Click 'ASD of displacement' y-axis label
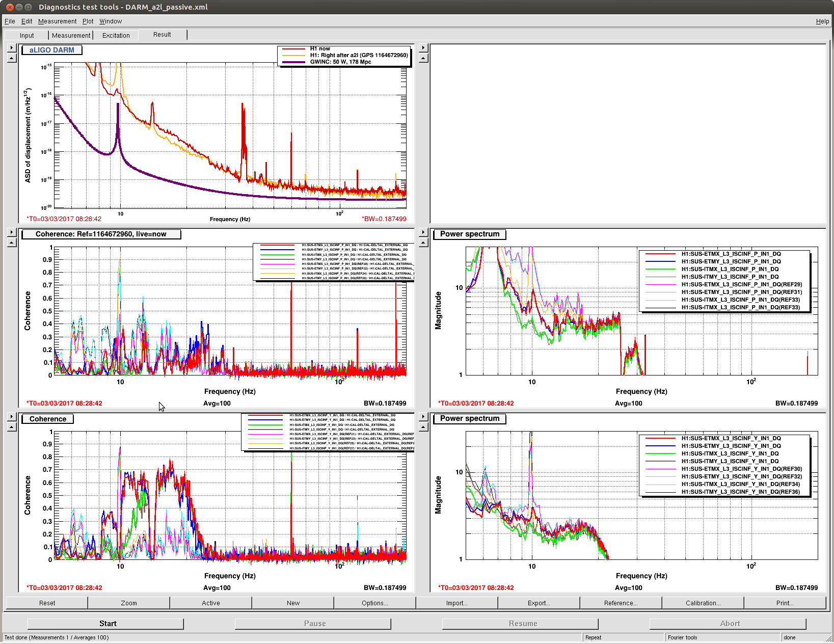834x644 pixels. pyautogui.click(x=28, y=135)
